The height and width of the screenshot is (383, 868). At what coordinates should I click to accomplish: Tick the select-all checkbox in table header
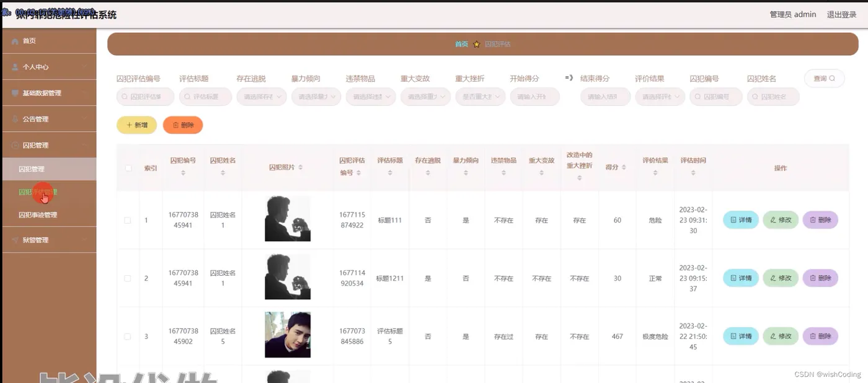tap(128, 168)
